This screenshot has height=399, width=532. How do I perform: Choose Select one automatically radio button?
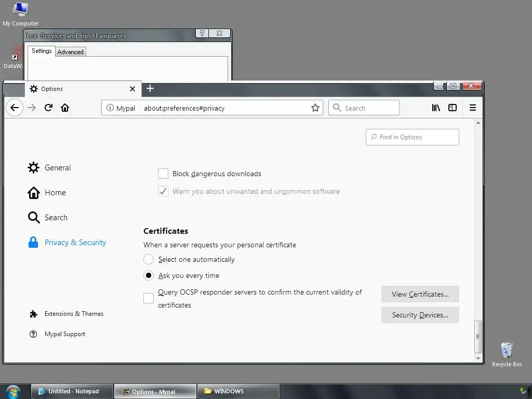click(x=149, y=259)
